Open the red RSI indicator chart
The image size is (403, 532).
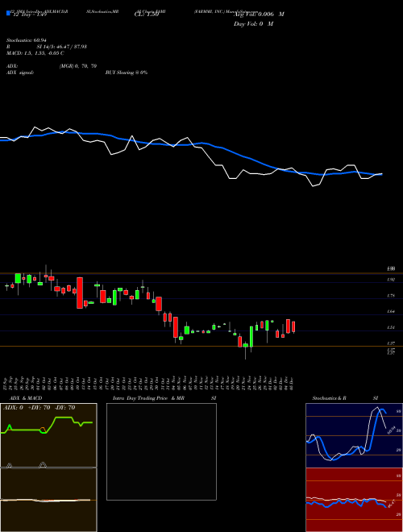(354, 500)
